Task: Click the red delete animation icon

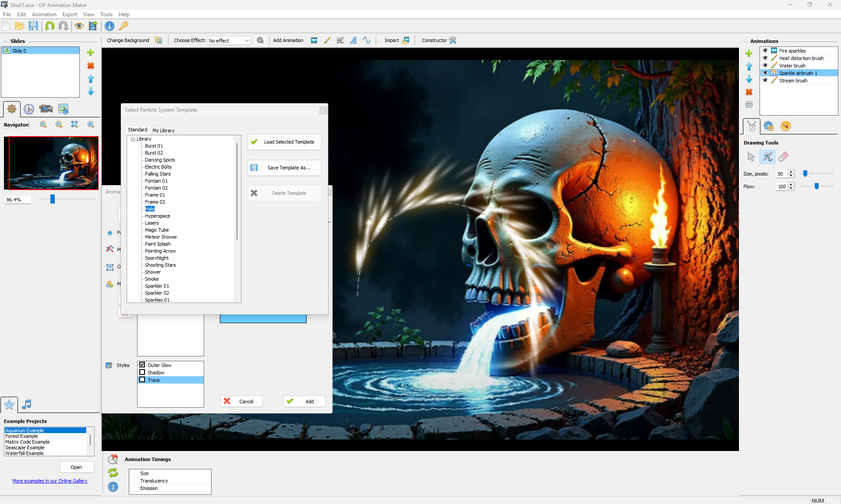Action: [x=749, y=92]
